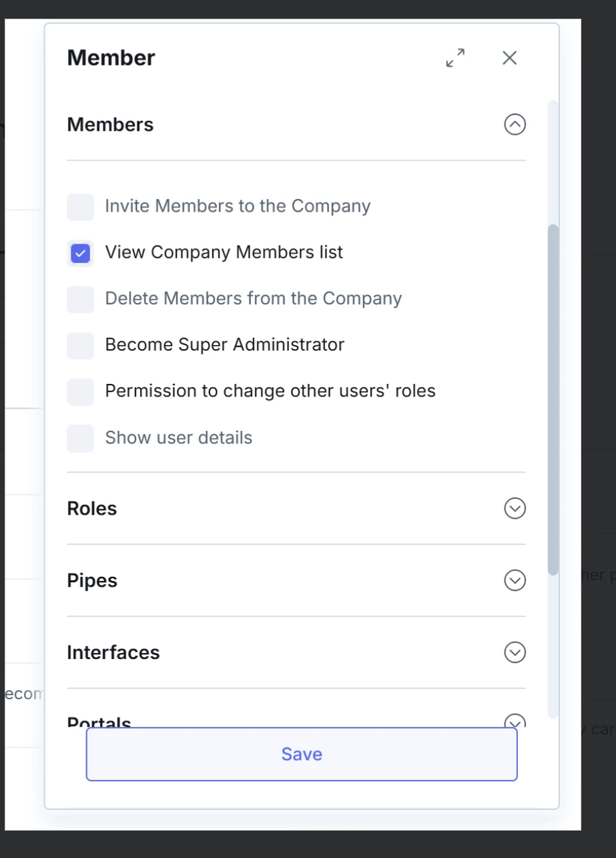The height and width of the screenshot is (858, 616).
Task: Collapse the Members section chevron
Action: (515, 125)
